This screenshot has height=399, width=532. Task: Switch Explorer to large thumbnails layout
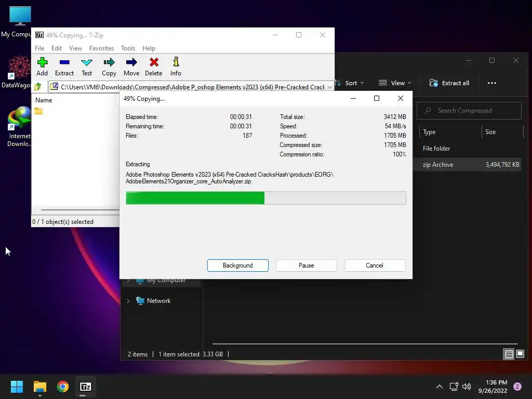click(520, 354)
